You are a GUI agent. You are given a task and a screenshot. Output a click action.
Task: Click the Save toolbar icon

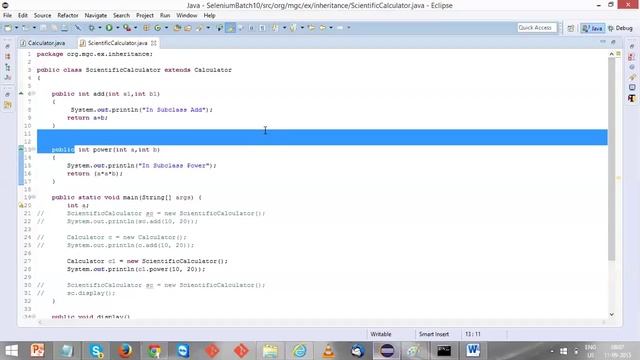(43, 28)
